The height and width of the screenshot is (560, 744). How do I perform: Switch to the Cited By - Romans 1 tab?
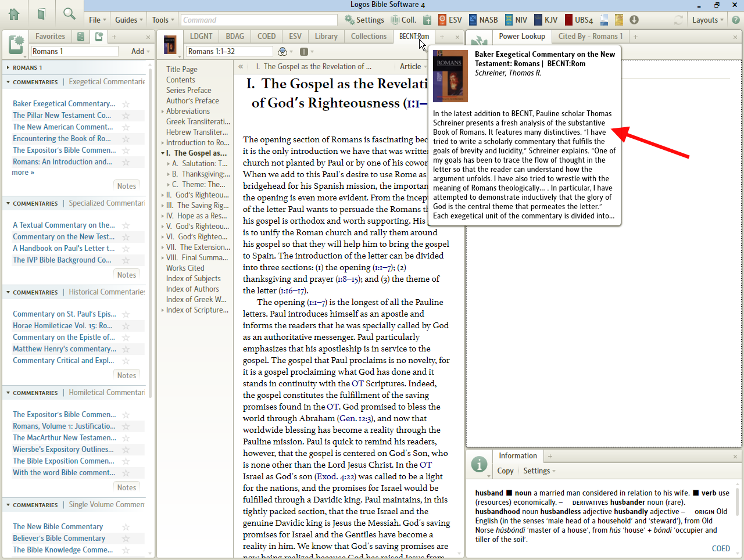(x=590, y=36)
